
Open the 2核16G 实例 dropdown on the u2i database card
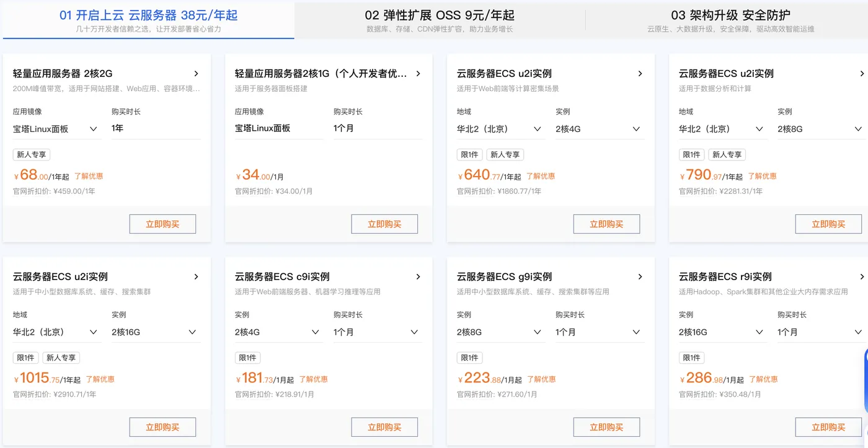(155, 332)
